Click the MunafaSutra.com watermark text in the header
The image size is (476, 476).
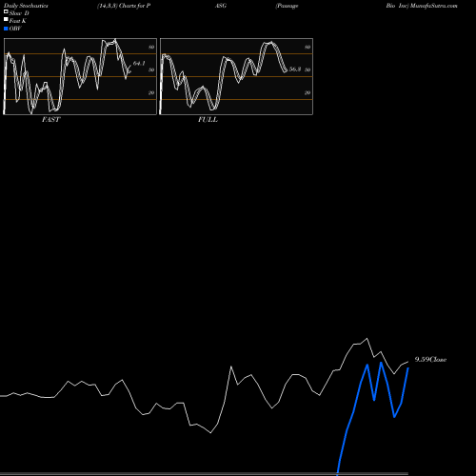click(434, 6)
